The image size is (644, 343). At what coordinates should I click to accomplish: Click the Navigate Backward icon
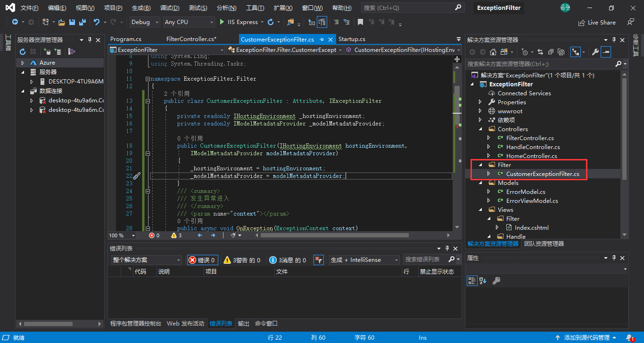point(15,22)
